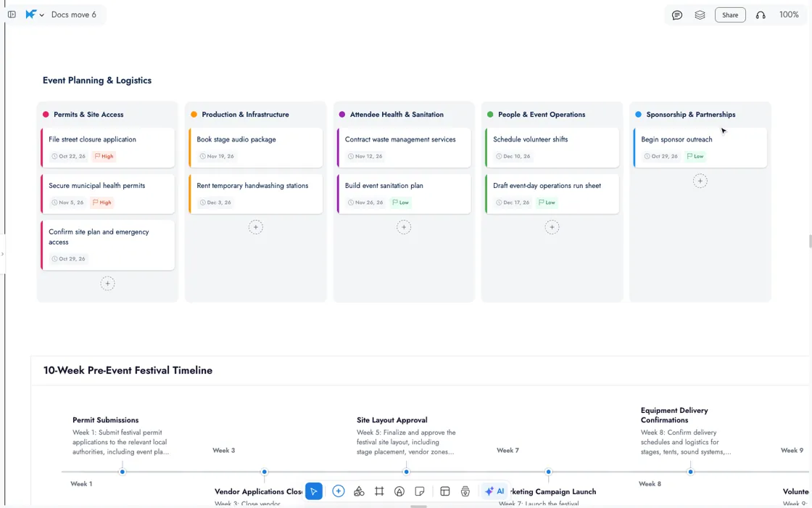Click the Docs move 6 document title

click(x=73, y=15)
